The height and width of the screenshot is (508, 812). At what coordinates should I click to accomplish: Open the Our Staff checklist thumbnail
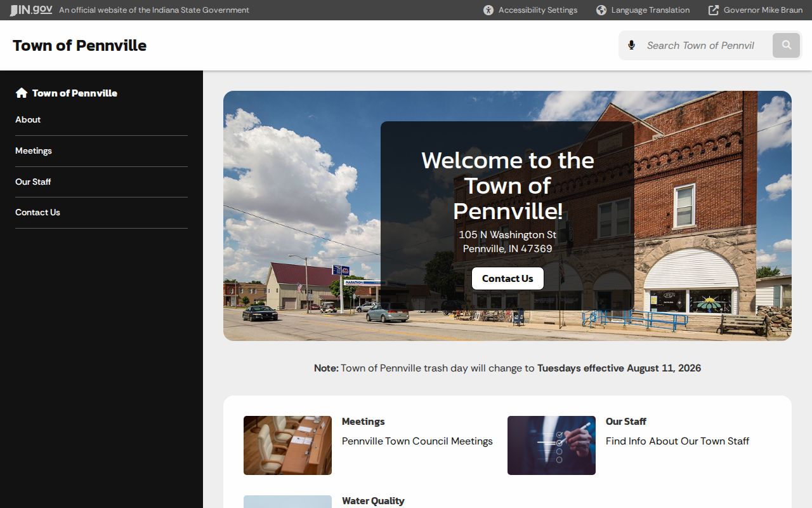pos(551,445)
